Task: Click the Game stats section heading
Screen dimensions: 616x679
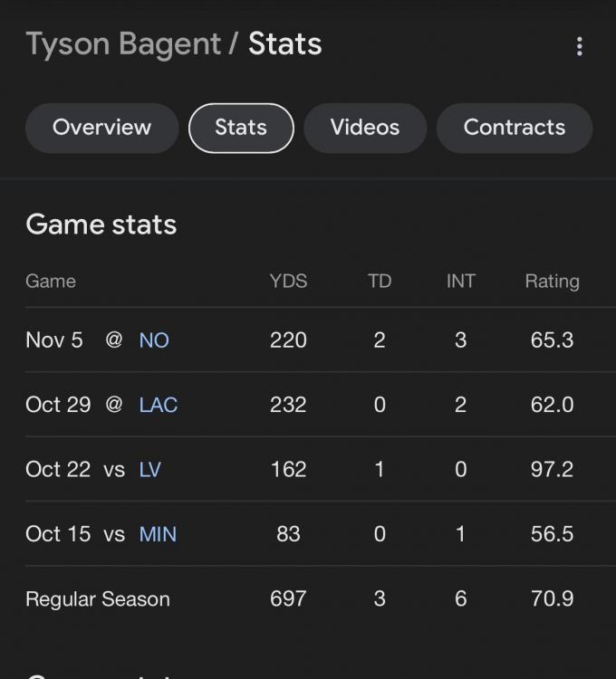Action: pos(101,225)
